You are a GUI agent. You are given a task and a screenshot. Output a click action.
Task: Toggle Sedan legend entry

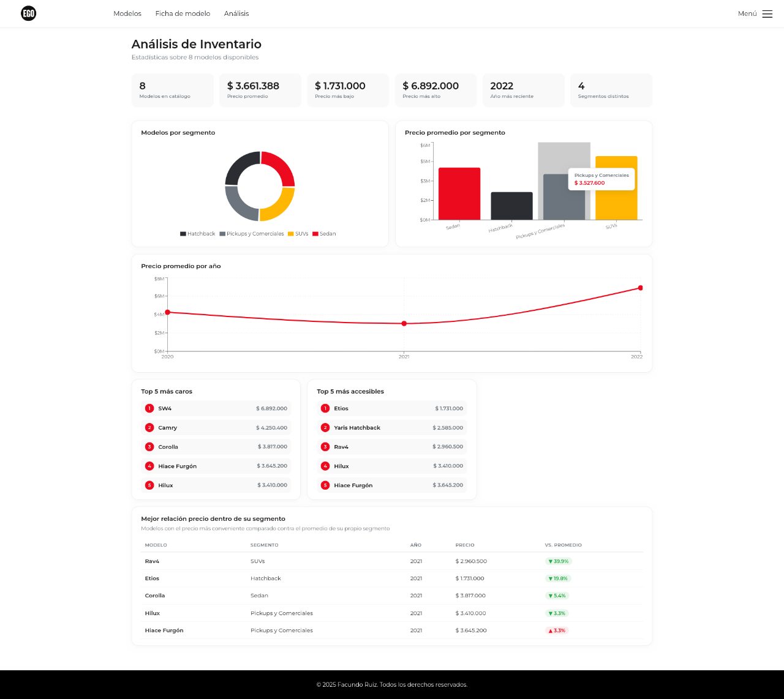tap(324, 234)
